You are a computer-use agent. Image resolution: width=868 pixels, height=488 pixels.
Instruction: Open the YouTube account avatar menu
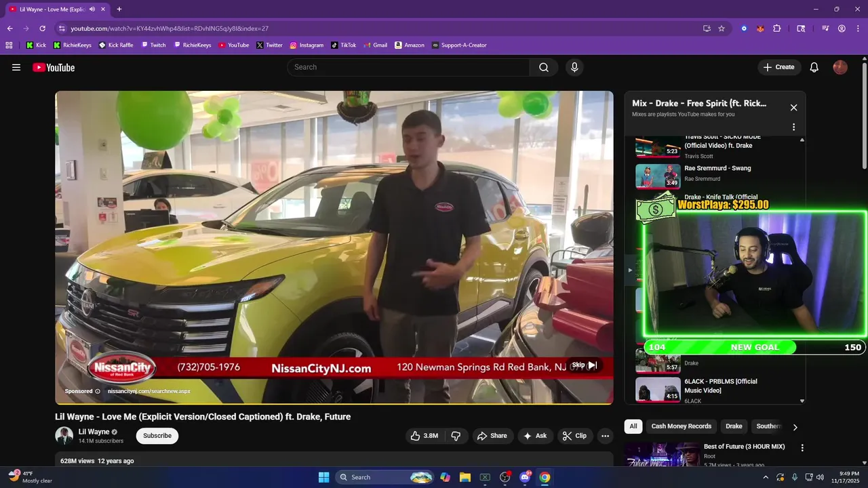click(x=840, y=67)
